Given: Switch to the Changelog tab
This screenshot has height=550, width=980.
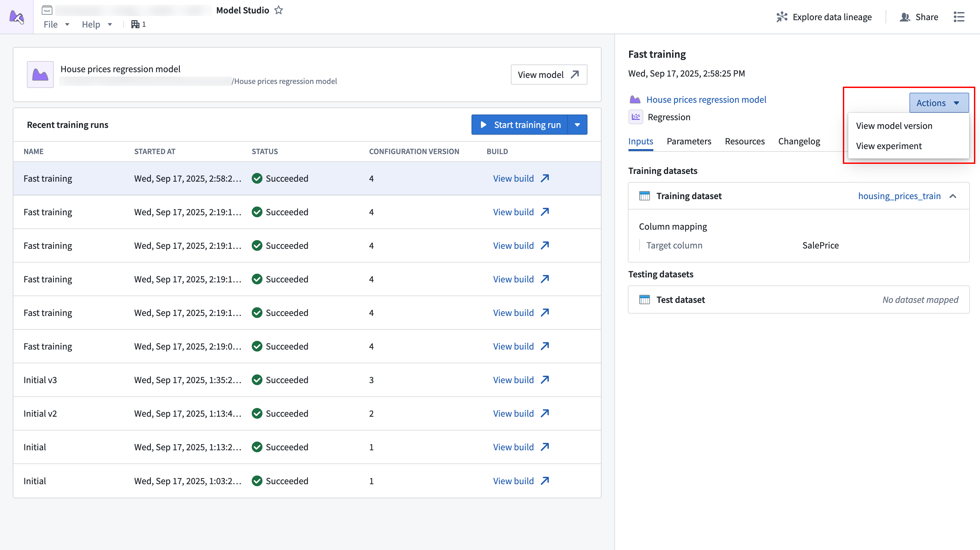Looking at the screenshot, I should pos(799,141).
